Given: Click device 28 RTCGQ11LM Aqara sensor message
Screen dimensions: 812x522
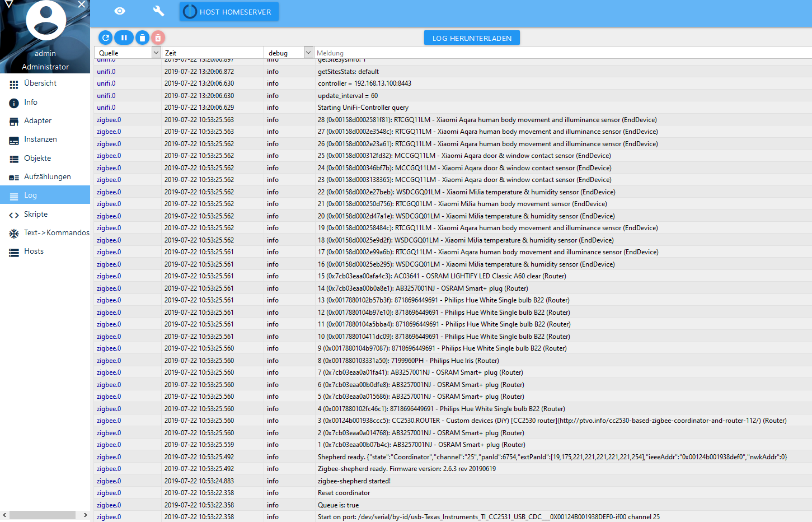Looking at the screenshot, I should click(x=487, y=120).
